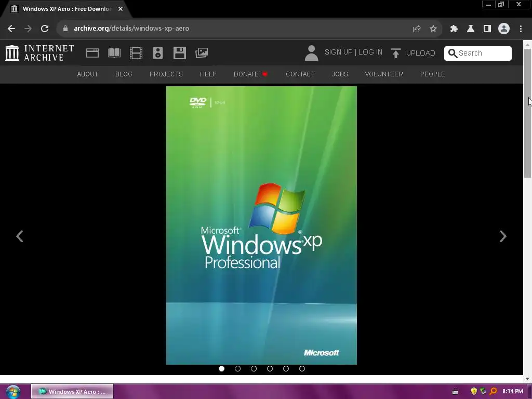Open the DONATE menu item
The width and height of the screenshot is (532, 399).
point(250,74)
